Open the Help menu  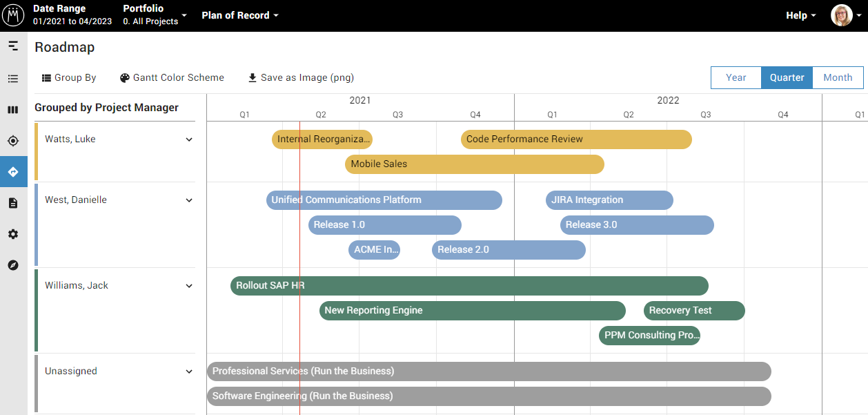coord(801,15)
